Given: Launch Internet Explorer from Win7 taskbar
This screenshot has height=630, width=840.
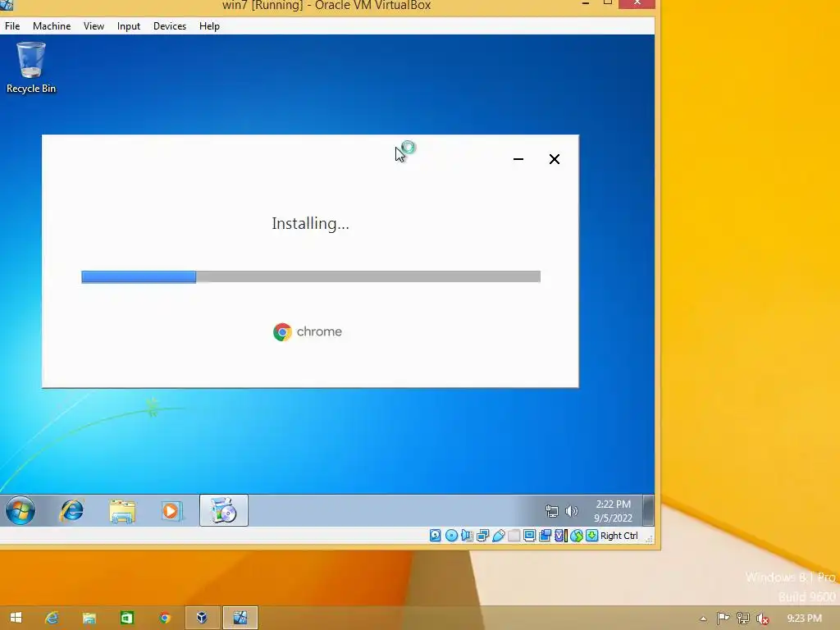Looking at the screenshot, I should pos(71,510).
